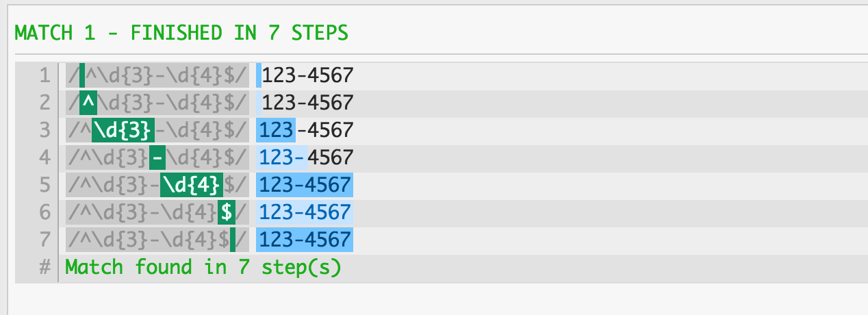Image resolution: width=868 pixels, height=315 pixels.
Task: Click the green end marker in step 7 regex
Action: coord(233,240)
